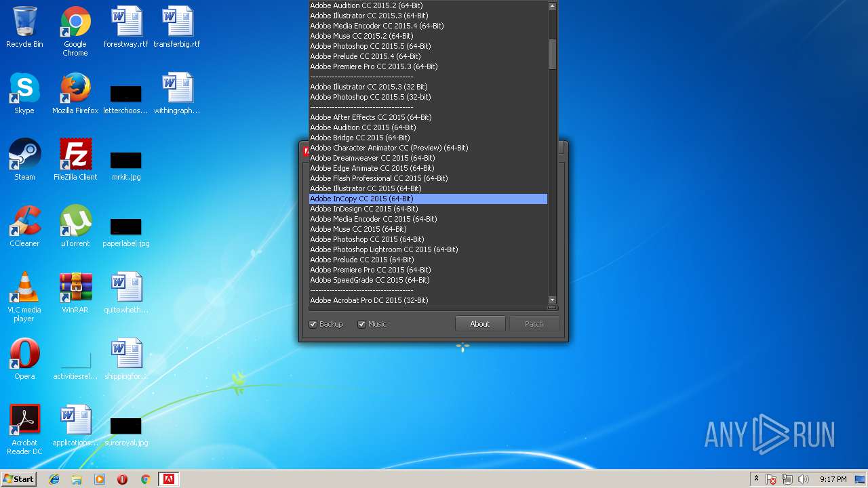This screenshot has height=488, width=868.
Task: Open Windows Explorer from the taskbar
Action: click(77, 479)
